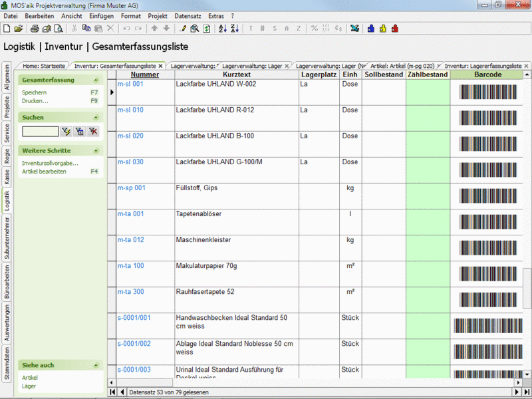Click the horizontal scrollbar thumb of the table
This screenshot has height=399, width=532.
point(144,382)
